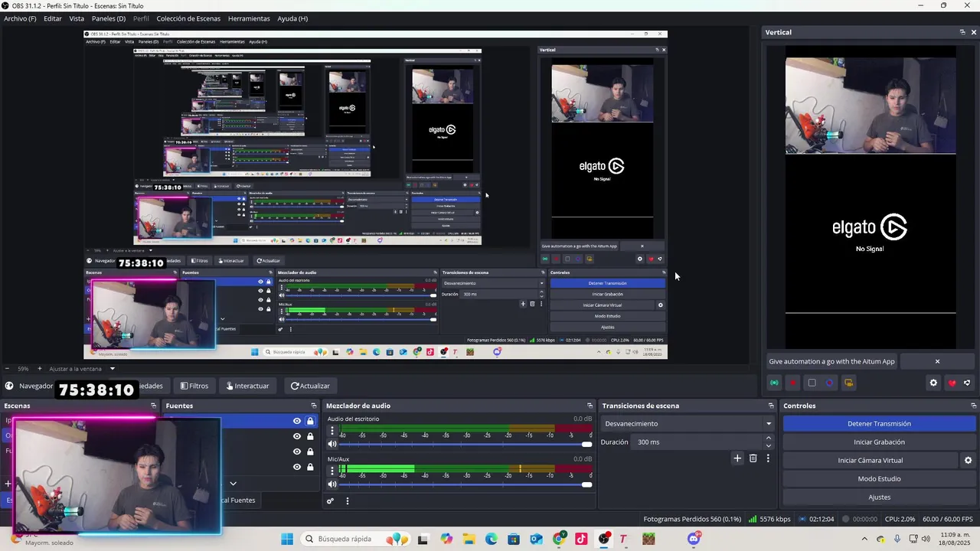
Task: Move selected source down with chevron
Action: pyautogui.click(x=233, y=484)
